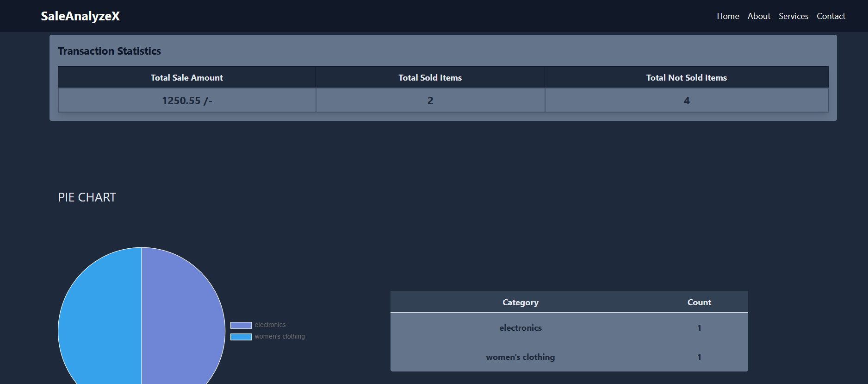Select the not sold items value 4
Screen dimensions: 868x384
click(x=687, y=101)
